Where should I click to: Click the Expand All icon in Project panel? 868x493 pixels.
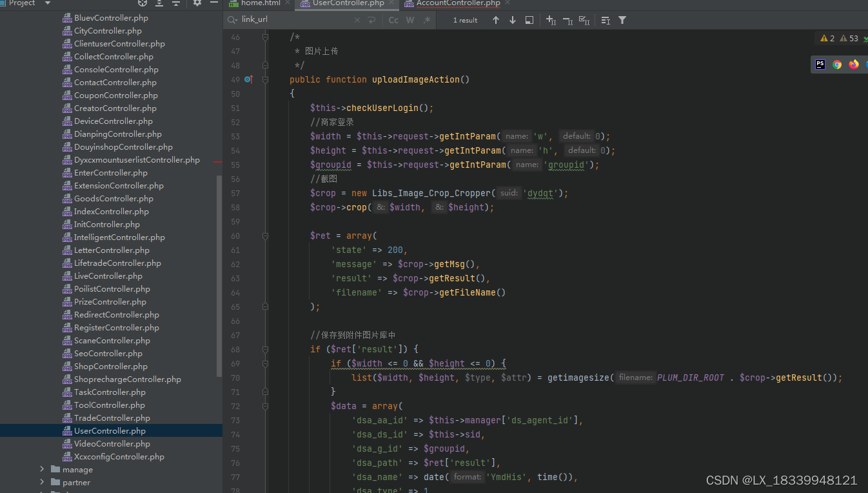(159, 3)
